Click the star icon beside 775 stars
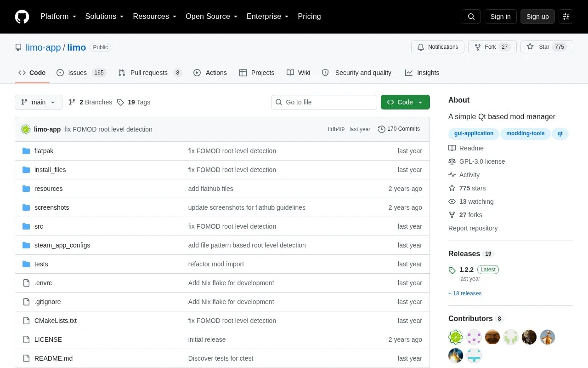The width and height of the screenshot is (588, 368). click(x=452, y=188)
